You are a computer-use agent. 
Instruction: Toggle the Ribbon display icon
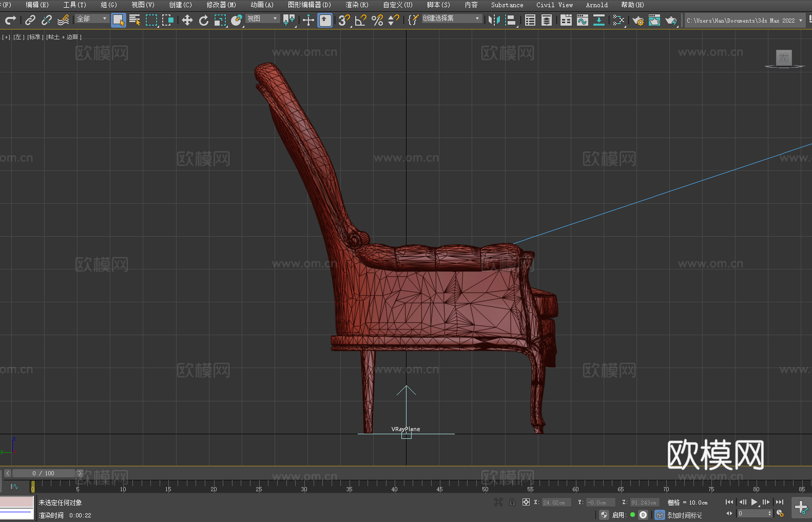coord(566,20)
